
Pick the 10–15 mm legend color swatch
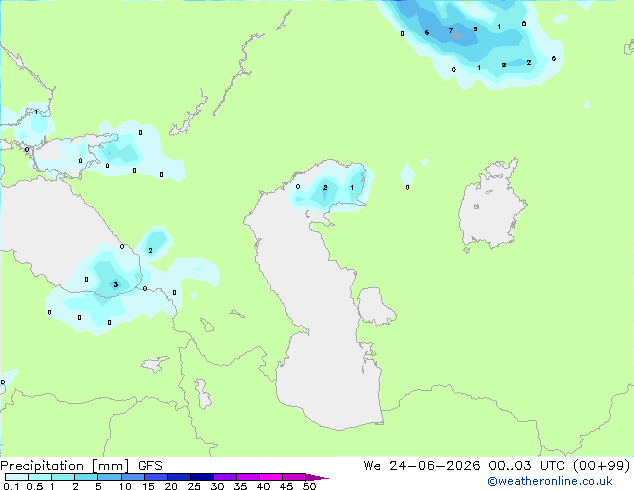click(x=133, y=477)
